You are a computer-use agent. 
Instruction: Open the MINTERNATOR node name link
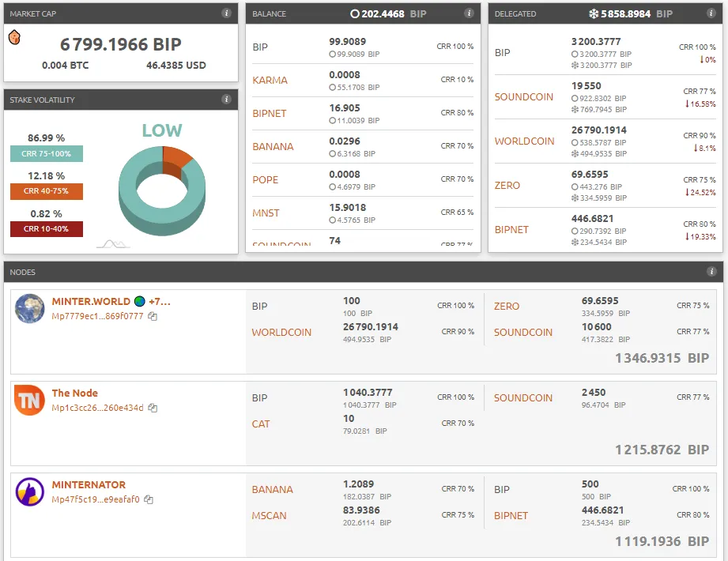tap(89, 485)
